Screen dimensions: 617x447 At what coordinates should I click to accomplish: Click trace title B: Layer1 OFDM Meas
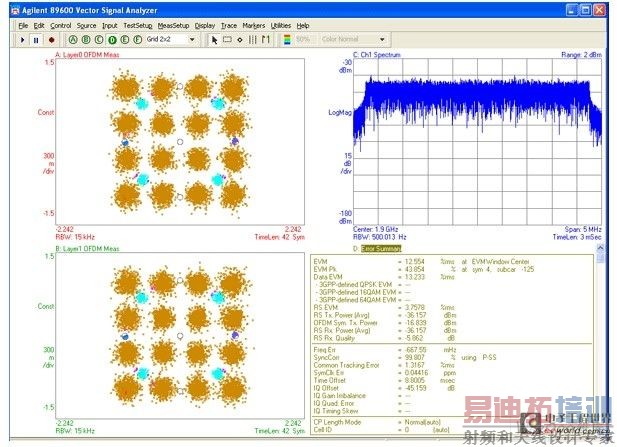87,249
